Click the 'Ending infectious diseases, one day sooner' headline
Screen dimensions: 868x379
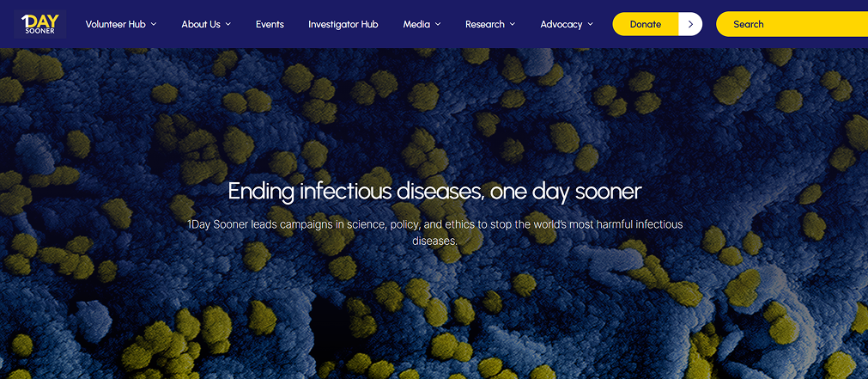[x=434, y=192]
